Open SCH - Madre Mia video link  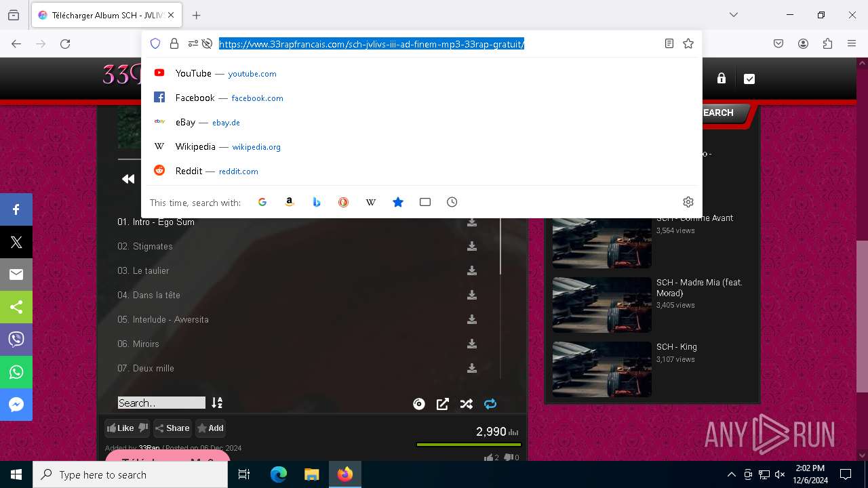[699, 287]
